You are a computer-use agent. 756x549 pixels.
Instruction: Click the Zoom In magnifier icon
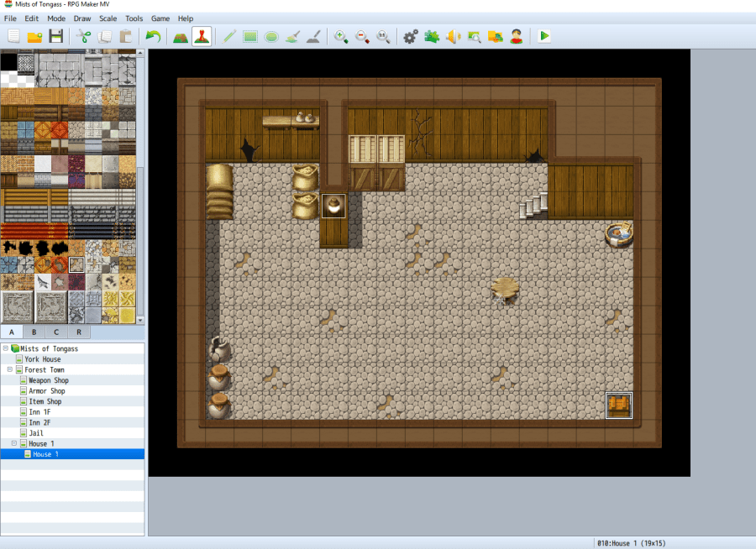[341, 36]
